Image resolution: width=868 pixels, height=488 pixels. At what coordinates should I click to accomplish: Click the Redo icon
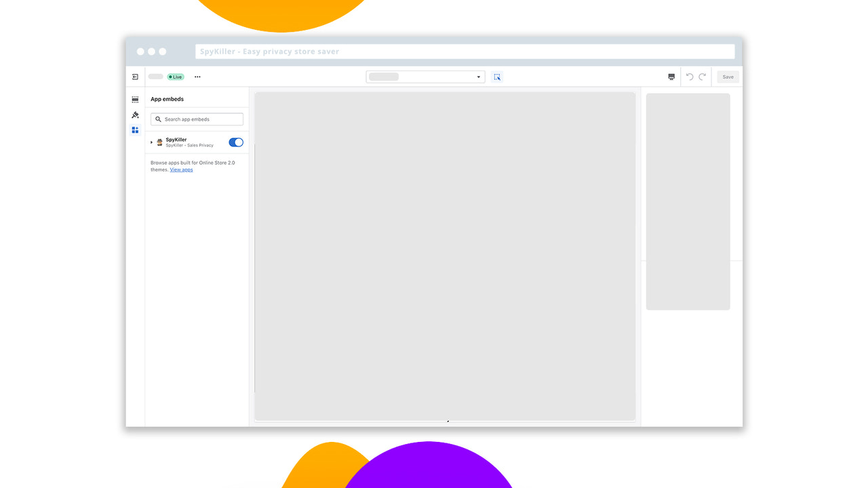[702, 77]
